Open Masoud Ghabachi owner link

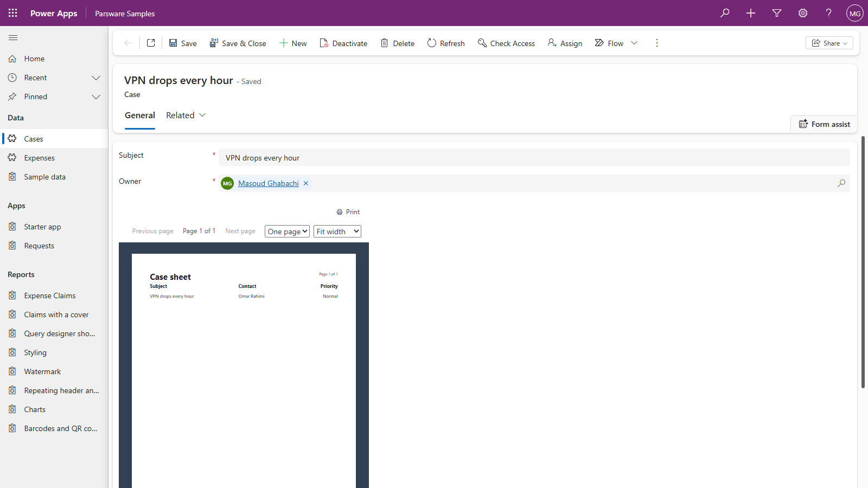269,183
